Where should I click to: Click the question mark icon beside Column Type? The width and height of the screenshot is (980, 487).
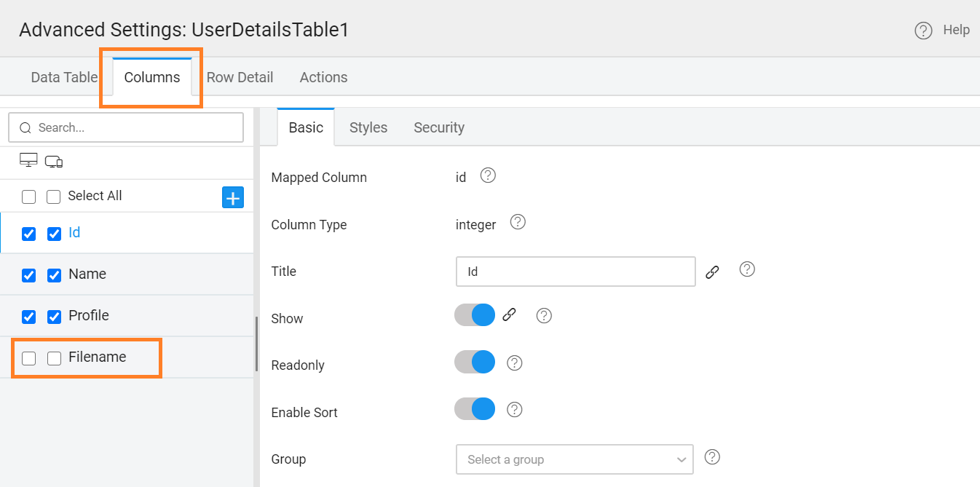tap(518, 222)
